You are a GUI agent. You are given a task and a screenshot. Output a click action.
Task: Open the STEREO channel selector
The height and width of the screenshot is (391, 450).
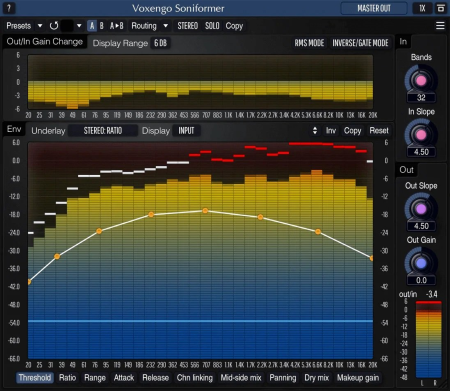(x=187, y=26)
